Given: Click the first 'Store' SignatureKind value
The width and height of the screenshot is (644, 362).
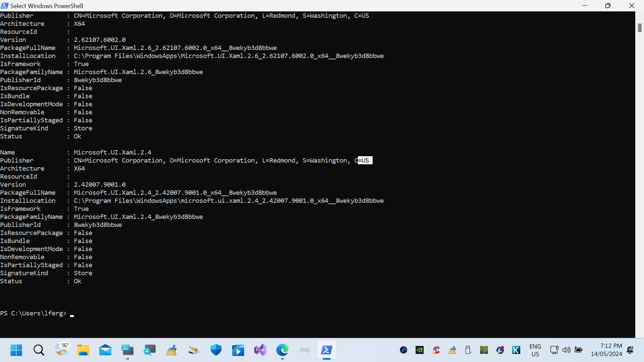Looking at the screenshot, I should tap(83, 128).
